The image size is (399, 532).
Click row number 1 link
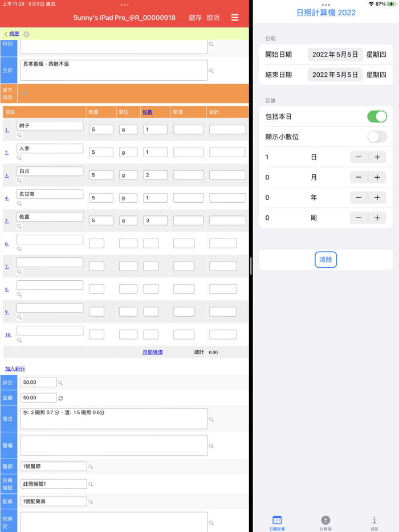coord(7,130)
